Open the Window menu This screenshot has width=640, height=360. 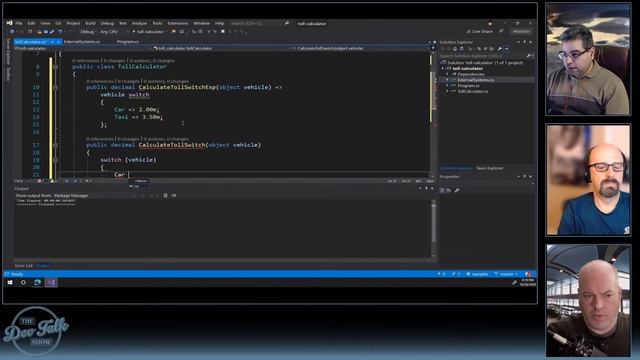[201, 23]
